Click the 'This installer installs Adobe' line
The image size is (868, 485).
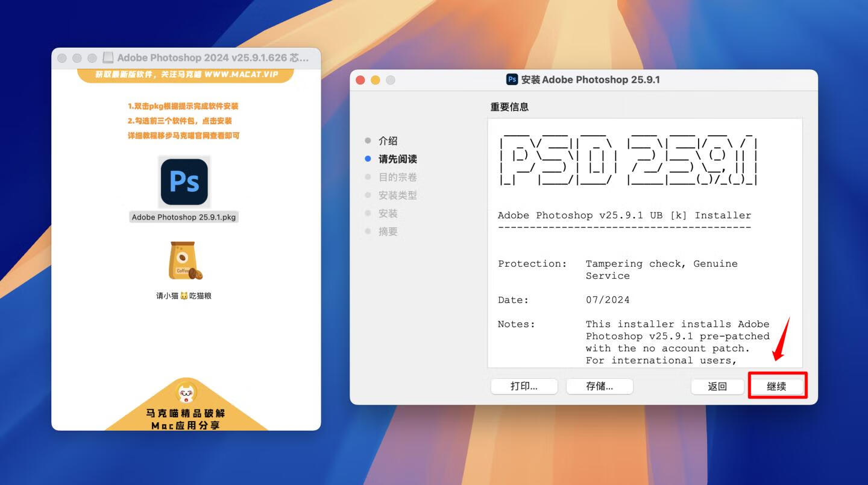(x=678, y=324)
